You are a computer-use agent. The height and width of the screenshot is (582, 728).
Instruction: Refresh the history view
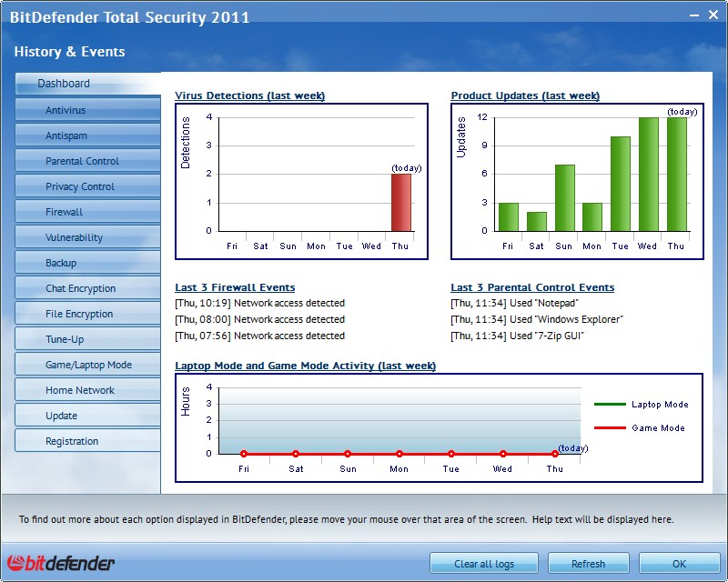coord(588,564)
